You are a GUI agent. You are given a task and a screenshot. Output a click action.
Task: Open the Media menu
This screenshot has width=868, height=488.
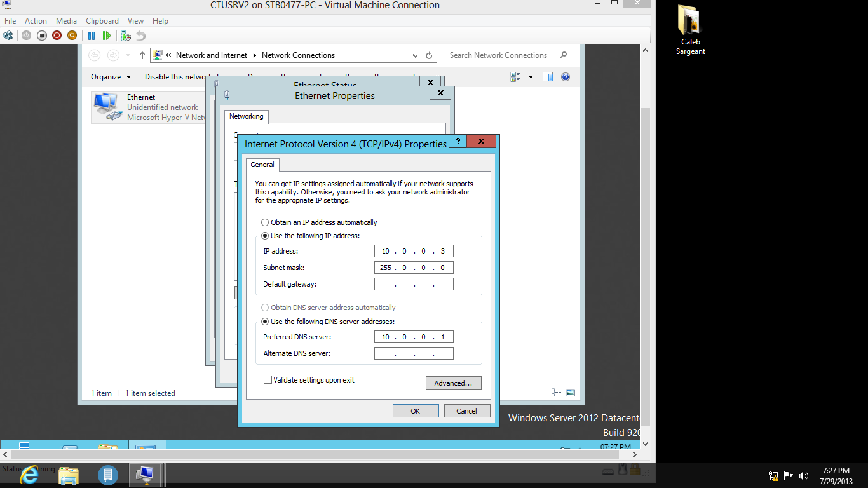coord(67,21)
